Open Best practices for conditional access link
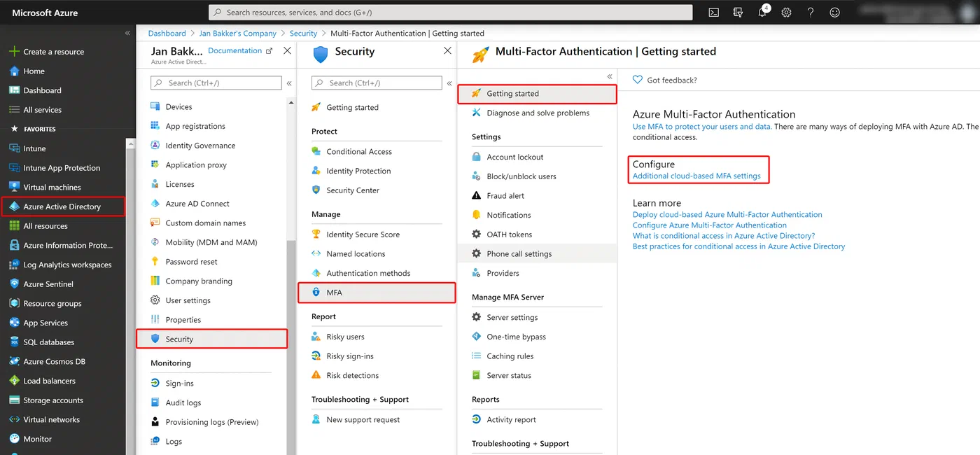This screenshot has width=980, height=455. point(738,246)
